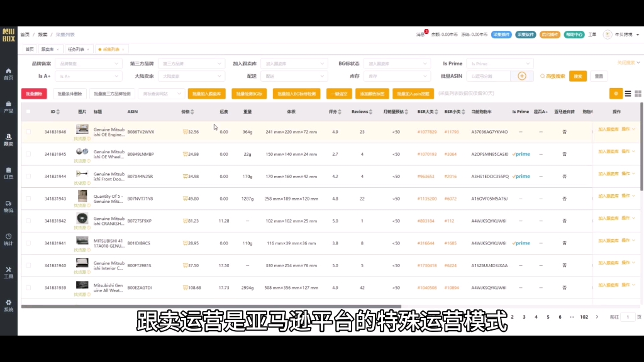
Task: Click the 重置 button
Action: point(599,76)
